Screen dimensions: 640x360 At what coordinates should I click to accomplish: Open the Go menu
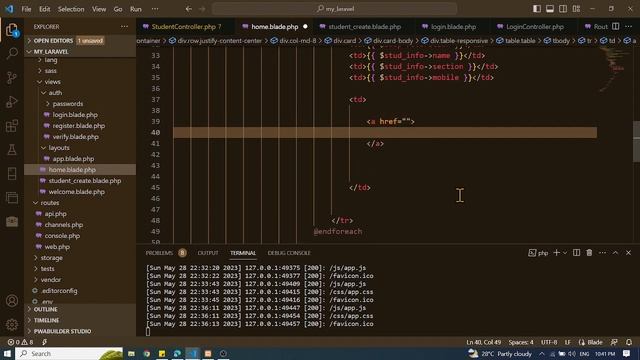[118, 9]
